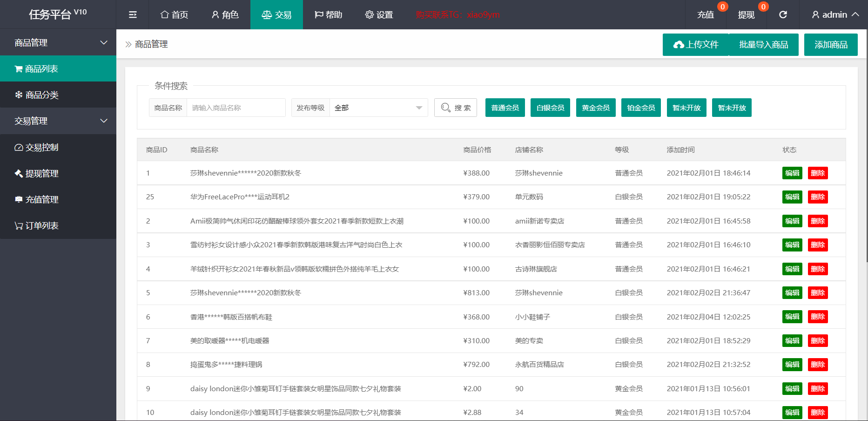Open 商品分类 in sidebar
This screenshot has width=868, height=421.
pyautogui.click(x=58, y=95)
